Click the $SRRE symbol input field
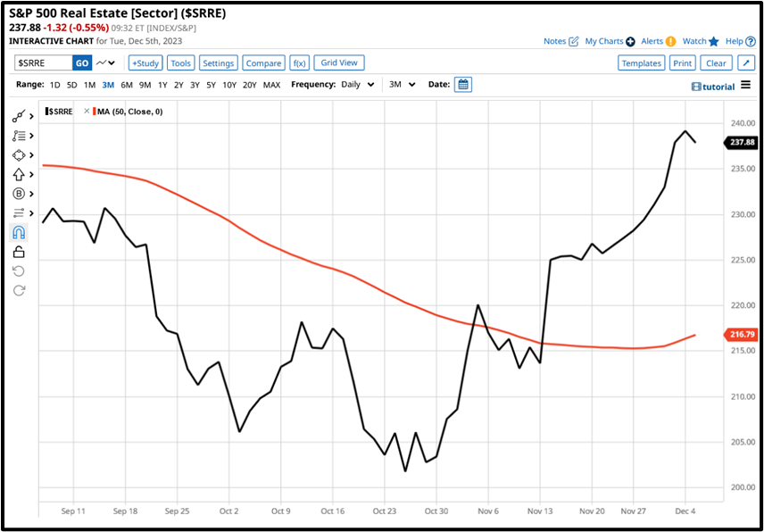 tap(42, 62)
